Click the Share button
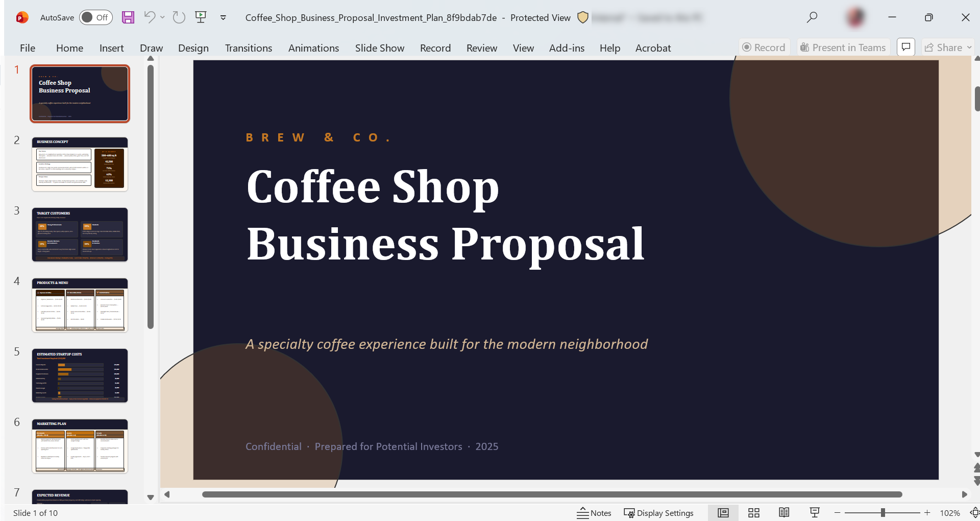 943,48
